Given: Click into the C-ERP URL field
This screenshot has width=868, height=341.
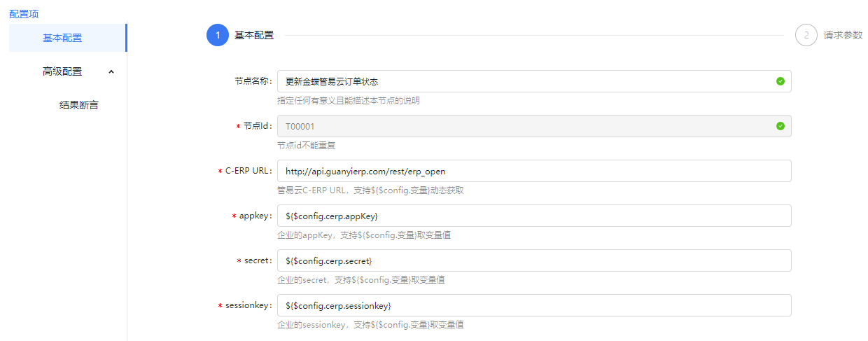Looking at the screenshot, I should click(533, 171).
